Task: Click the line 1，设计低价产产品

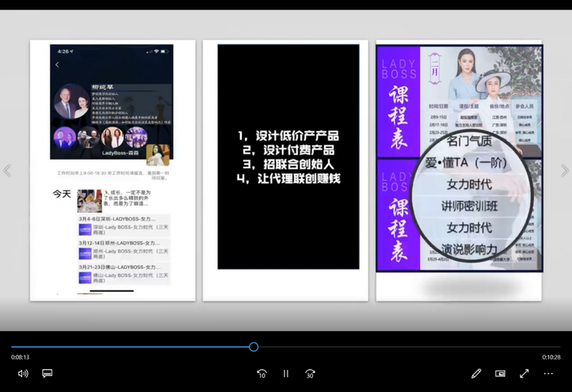Action: 288,136
